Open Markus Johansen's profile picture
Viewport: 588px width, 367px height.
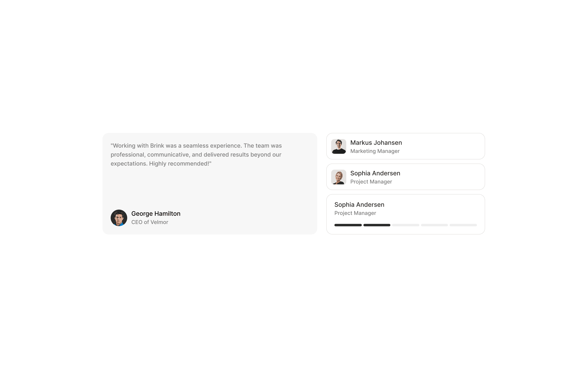pyautogui.click(x=339, y=146)
